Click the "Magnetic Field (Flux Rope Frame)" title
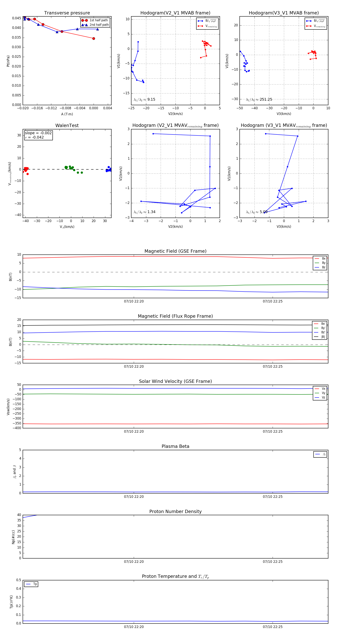 point(175,316)
